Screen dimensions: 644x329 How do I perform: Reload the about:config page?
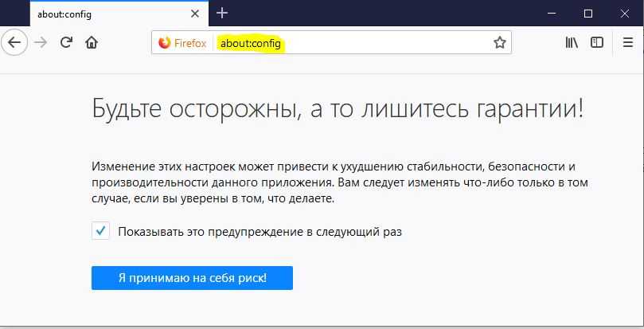[x=67, y=43]
